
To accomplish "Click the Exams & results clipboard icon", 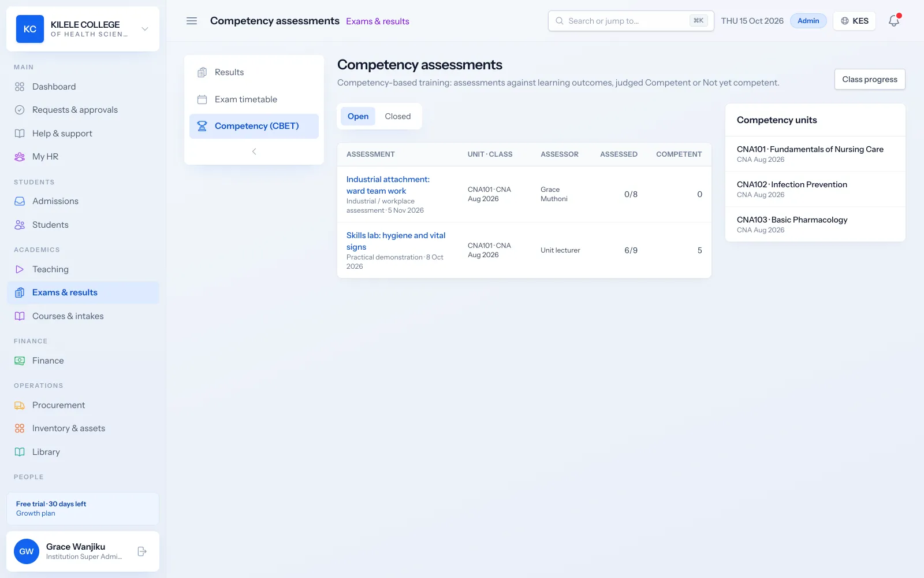I will (x=20, y=292).
